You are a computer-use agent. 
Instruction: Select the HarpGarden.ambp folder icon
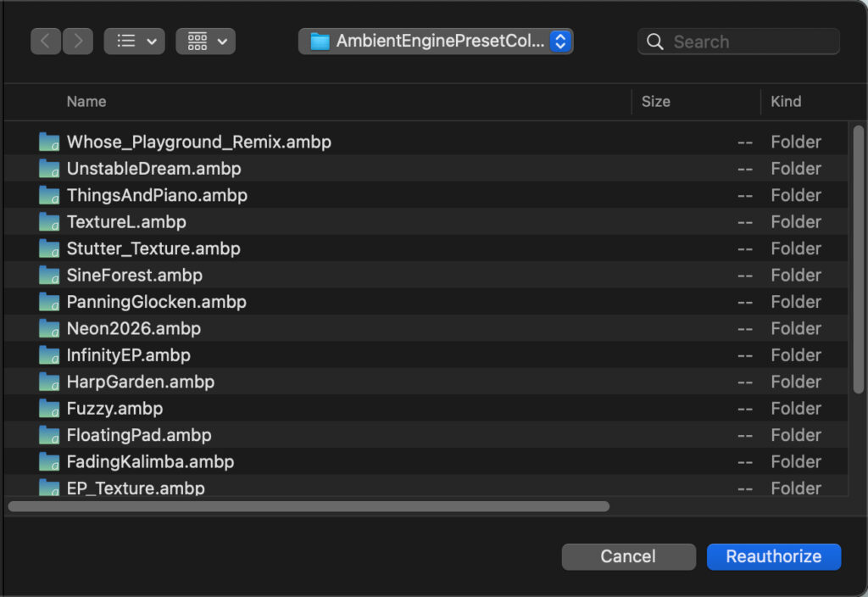click(x=49, y=382)
